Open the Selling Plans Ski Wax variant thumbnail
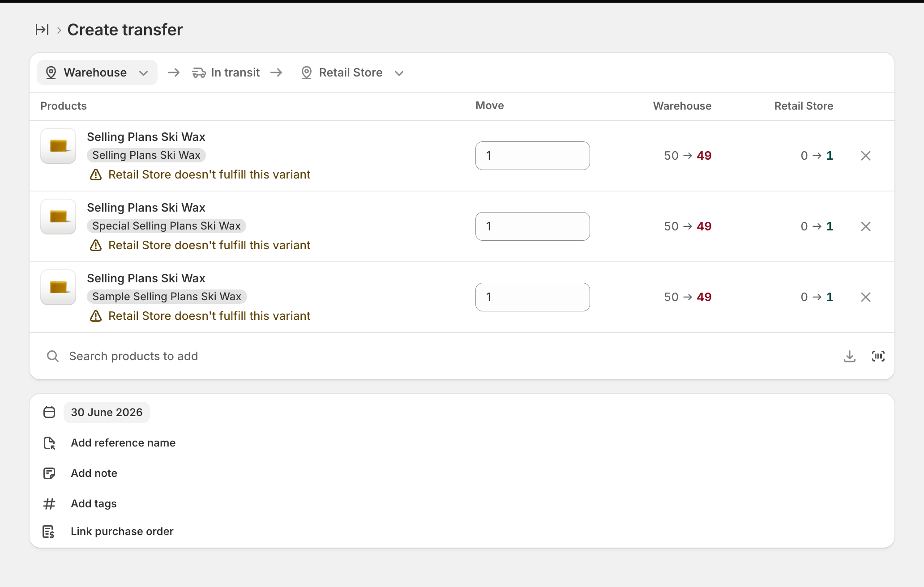 click(x=58, y=146)
